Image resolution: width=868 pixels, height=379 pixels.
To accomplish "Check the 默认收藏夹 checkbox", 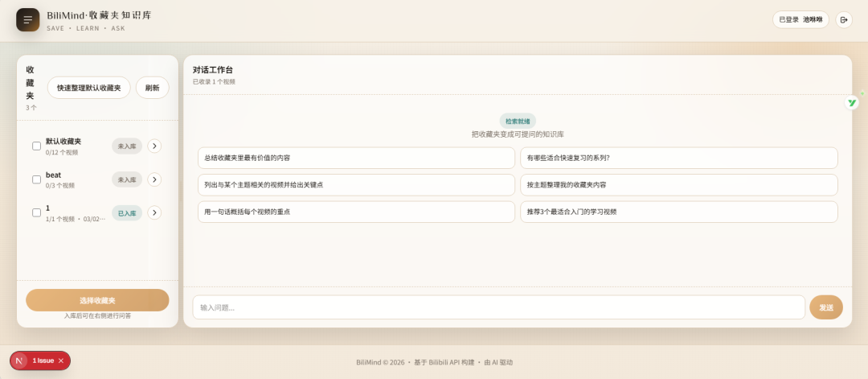I will pos(36,146).
